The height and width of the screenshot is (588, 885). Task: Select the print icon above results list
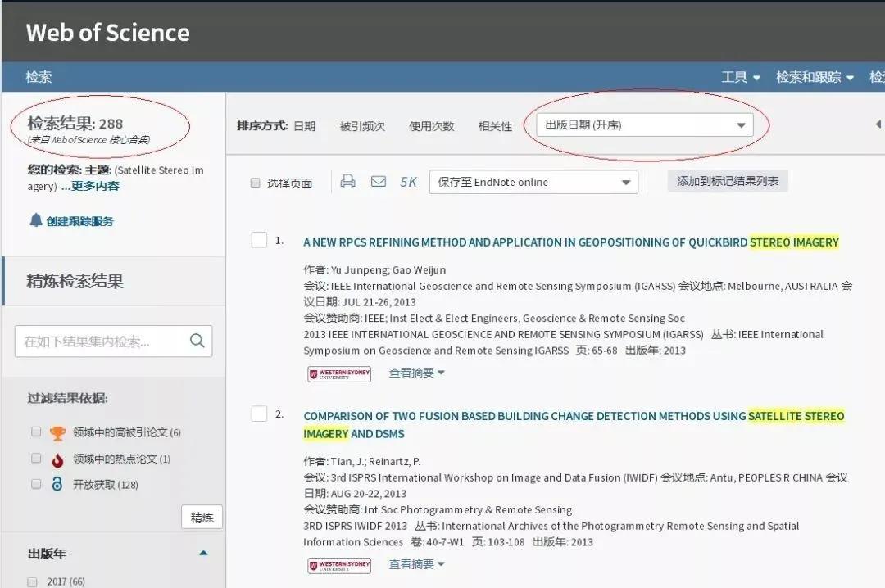pyautogui.click(x=347, y=182)
